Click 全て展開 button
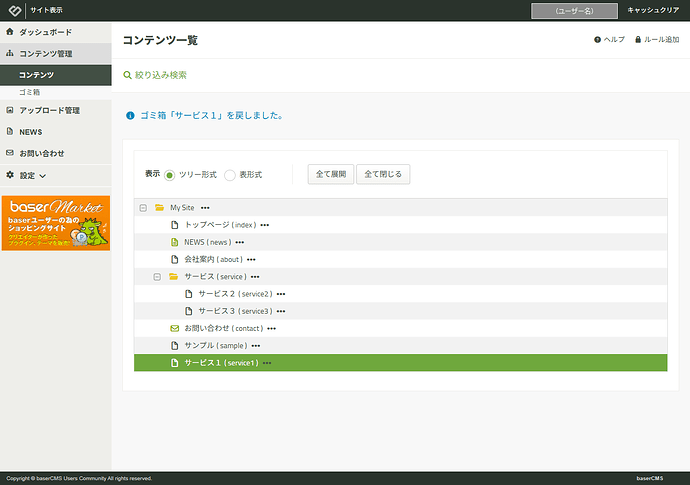690x485 pixels. pyautogui.click(x=331, y=174)
